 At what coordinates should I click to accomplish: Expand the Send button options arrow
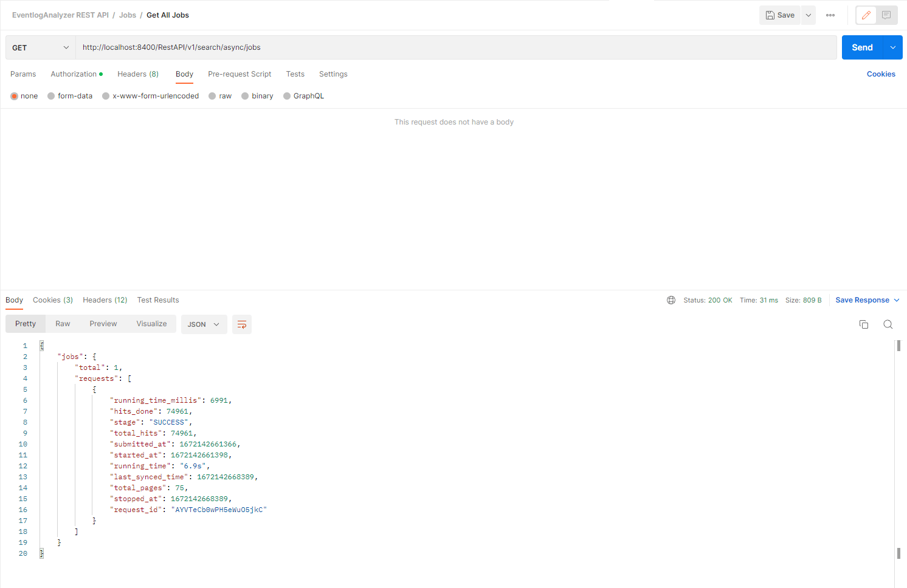[892, 47]
